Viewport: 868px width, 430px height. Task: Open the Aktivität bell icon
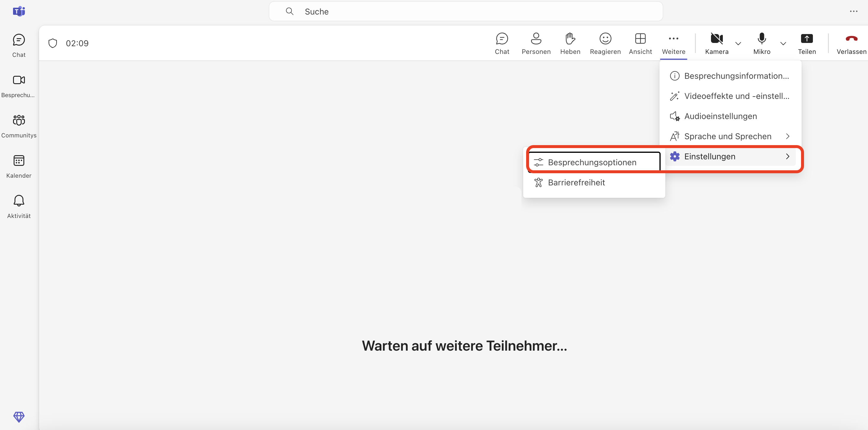click(19, 206)
